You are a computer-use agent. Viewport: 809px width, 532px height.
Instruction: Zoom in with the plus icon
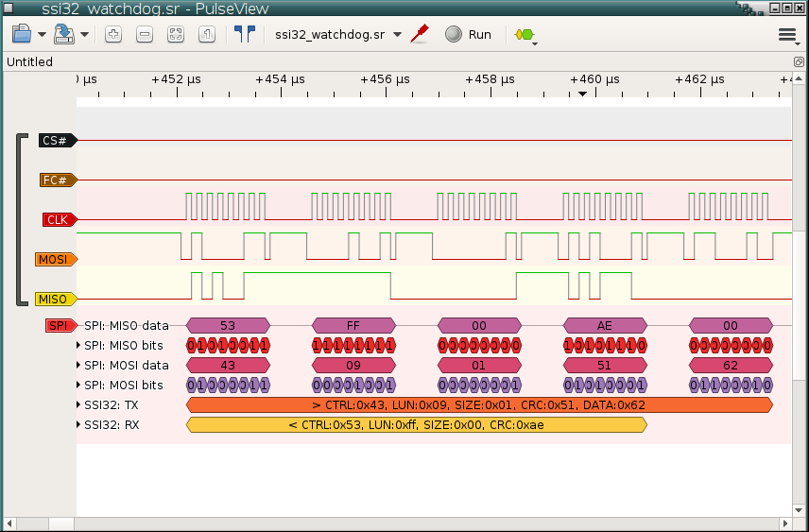(x=113, y=35)
